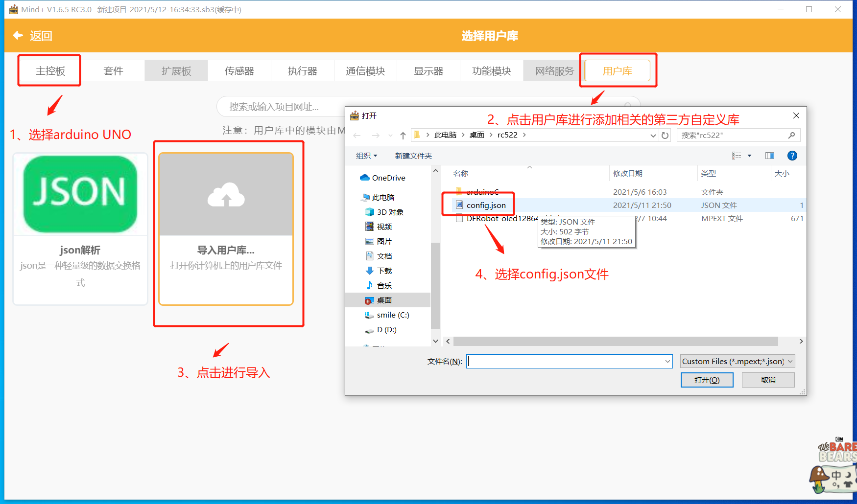This screenshot has width=857, height=504.
Task: Open the Custom Files type filter dropdown
Action: click(x=738, y=361)
